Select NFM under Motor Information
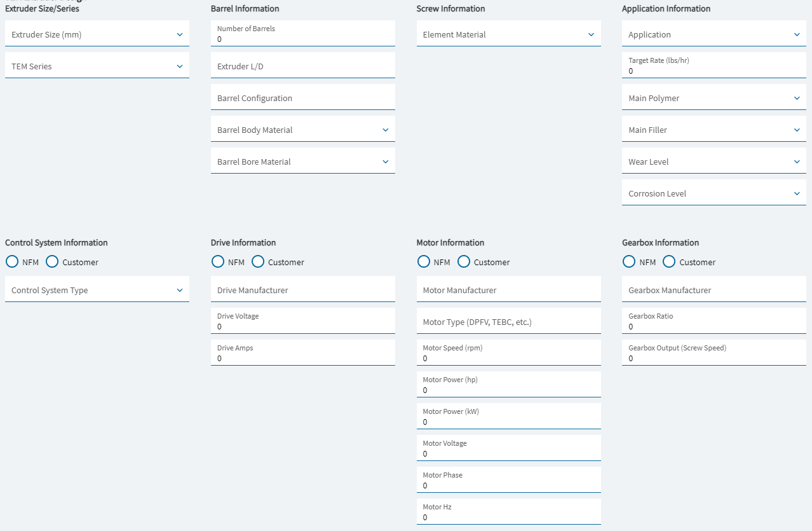The height and width of the screenshot is (531, 812). [x=424, y=261]
